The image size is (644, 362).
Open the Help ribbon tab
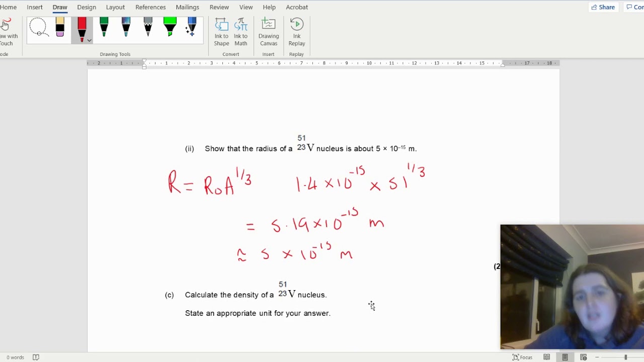pyautogui.click(x=269, y=7)
